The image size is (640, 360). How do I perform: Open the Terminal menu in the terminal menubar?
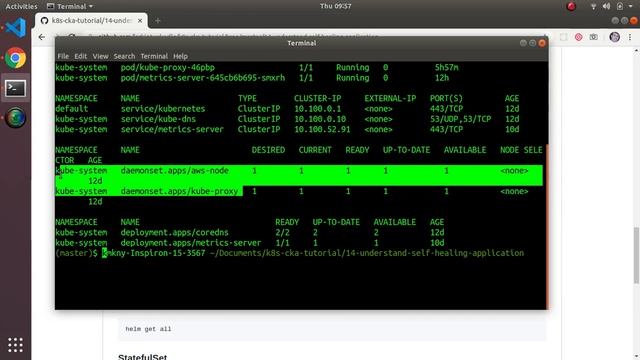[154, 56]
